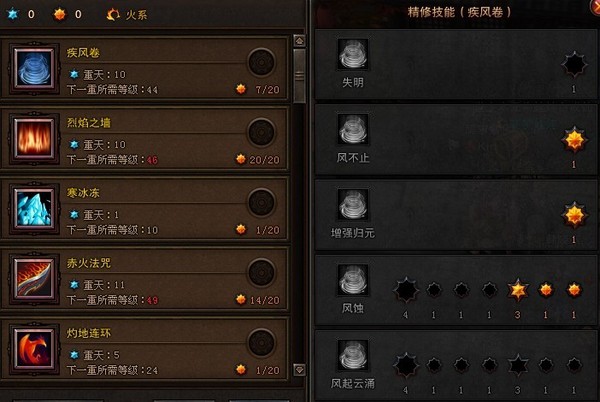Click the skill list scroll down arrow
Screen dimensions: 600x402
click(299, 369)
